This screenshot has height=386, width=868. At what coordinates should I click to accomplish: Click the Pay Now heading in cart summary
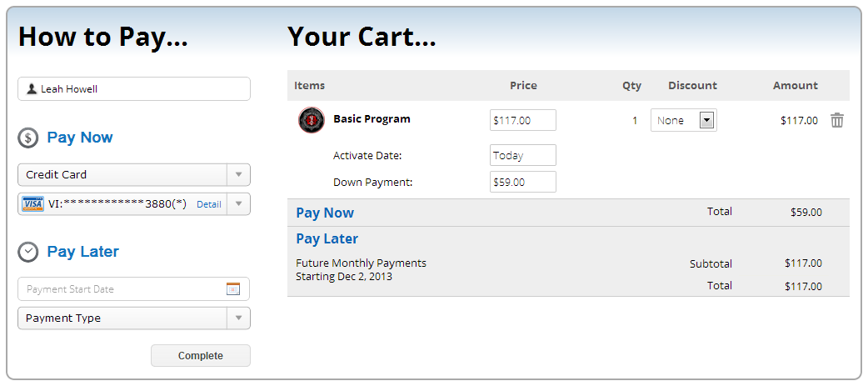click(x=325, y=213)
